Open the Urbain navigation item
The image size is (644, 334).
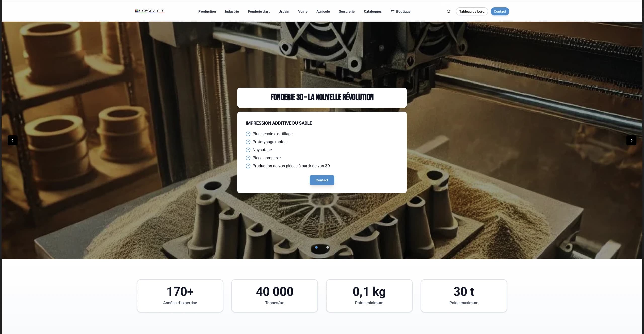click(x=284, y=11)
